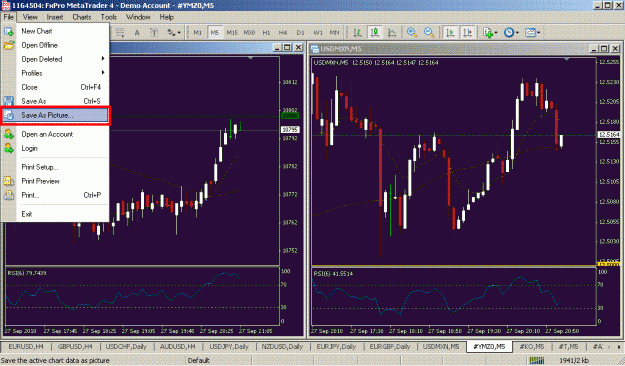Screen dimensions: 625x366
Task: Open the Help menu
Action: click(167, 17)
